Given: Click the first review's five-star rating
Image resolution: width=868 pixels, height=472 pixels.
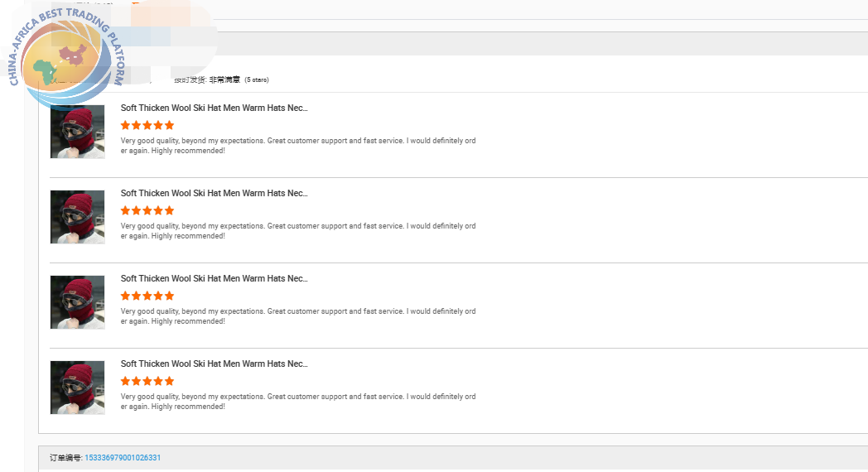Looking at the screenshot, I should tap(147, 126).
